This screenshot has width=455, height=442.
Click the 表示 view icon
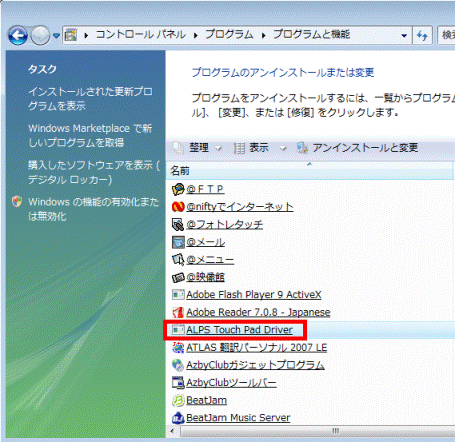pos(239,148)
